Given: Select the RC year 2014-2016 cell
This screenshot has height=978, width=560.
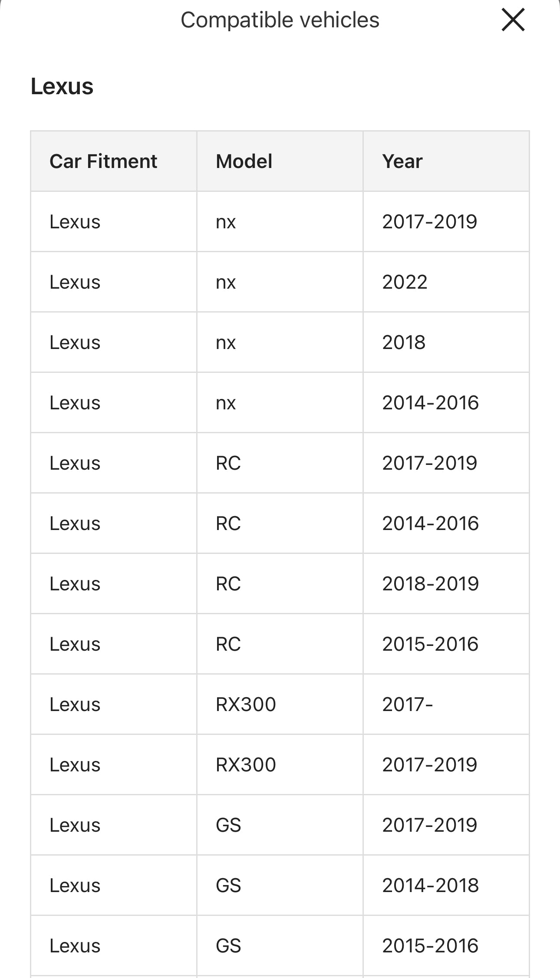Looking at the screenshot, I should (446, 523).
